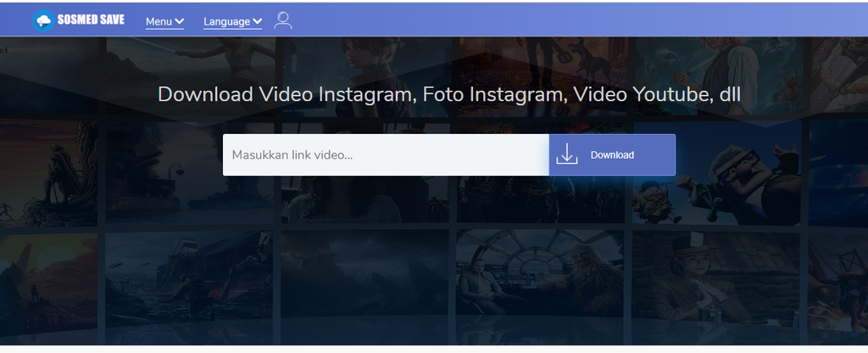Image resolution: width=868 pixels, height=353 pixels.
Task: Expand the Language dropdown
Action: (232, 21)
